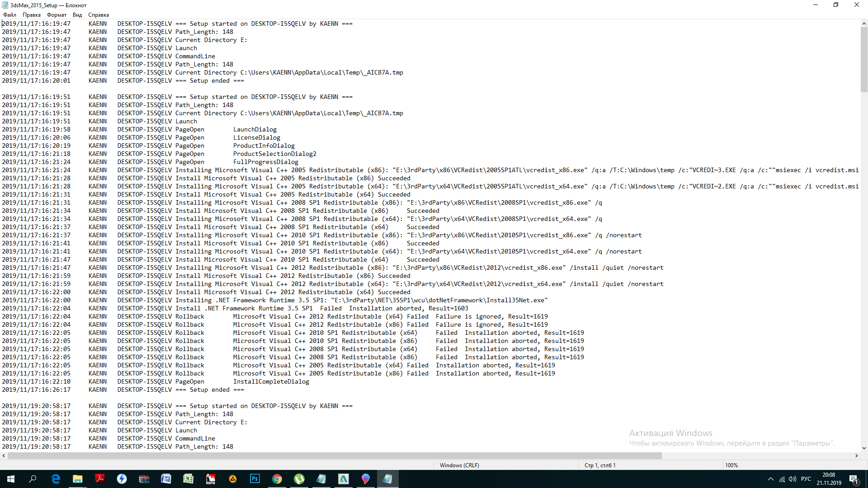Click the horizontal scrollbar thumb
This screenshot has width=868, height=488.
point(335,456)
